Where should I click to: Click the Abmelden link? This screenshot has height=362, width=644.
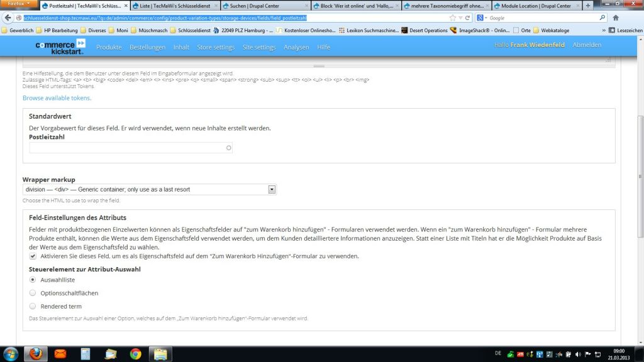pos(587,45)
